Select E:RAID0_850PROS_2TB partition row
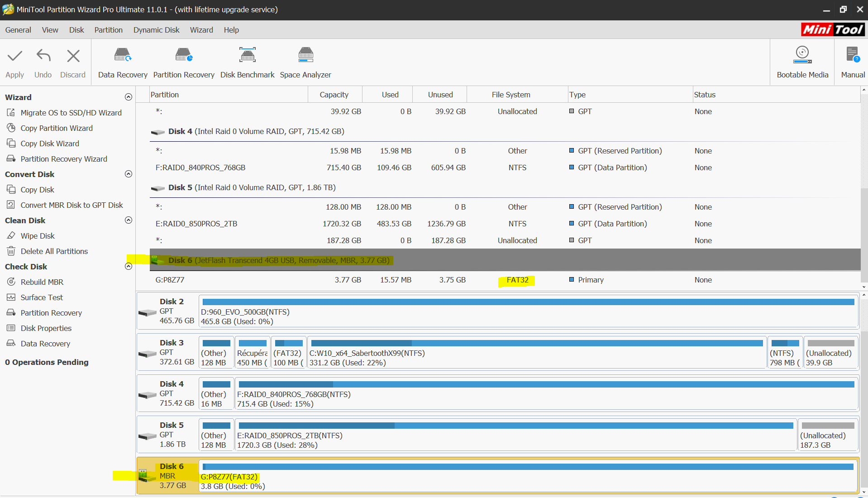The height and width of the screenshot is (498, 868). [505, 224]
